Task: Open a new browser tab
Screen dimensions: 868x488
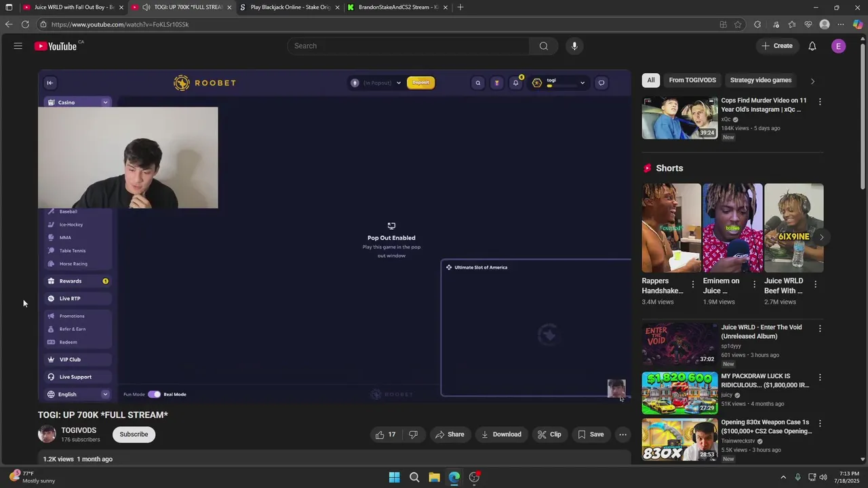Action: 460,7
